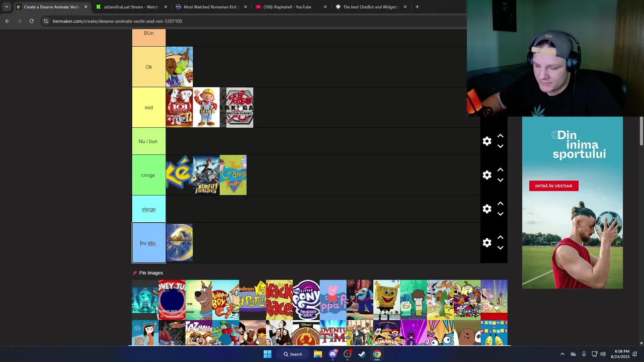Select the mid tier label
Viewport: 644px width, 362px height.
[x=148, y=108]
